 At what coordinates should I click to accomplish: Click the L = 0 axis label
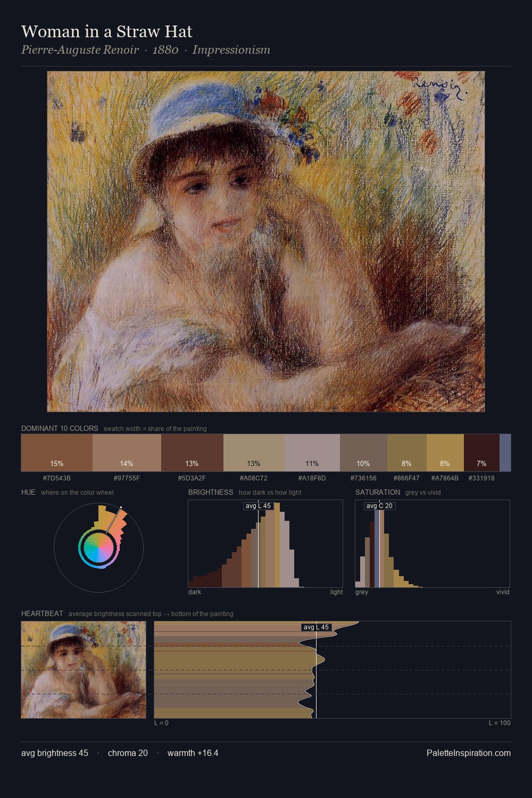[161, 723]
